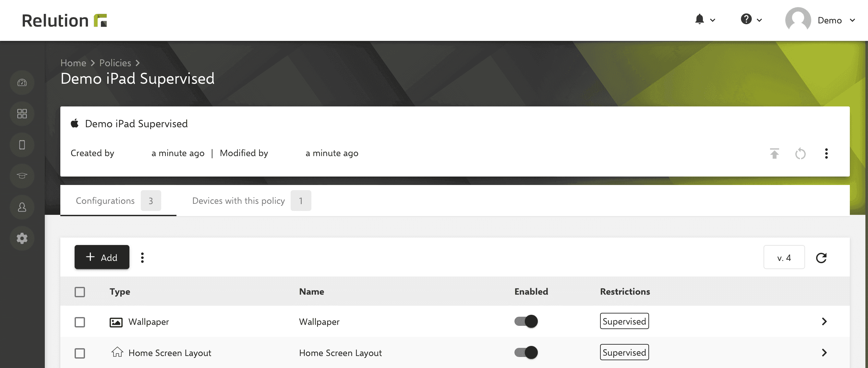
Task: Click the graduation cap icon in sidebar
Action: tap(22, 176)
